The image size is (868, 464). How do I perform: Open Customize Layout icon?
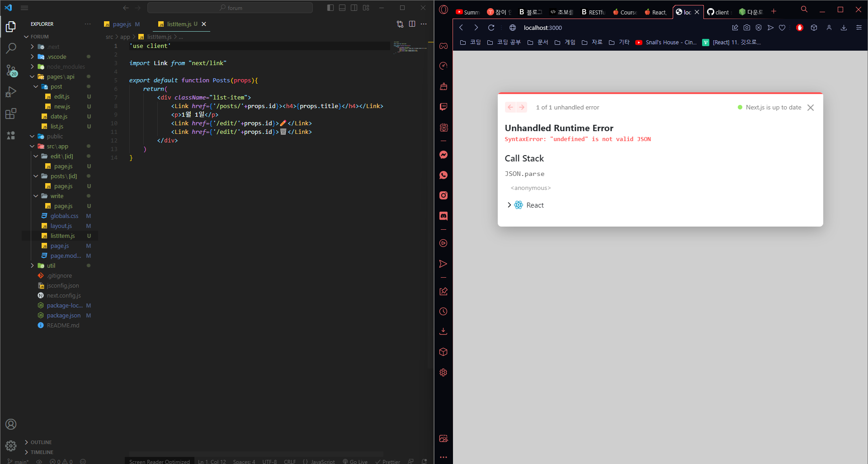click(x=366, y=8)
